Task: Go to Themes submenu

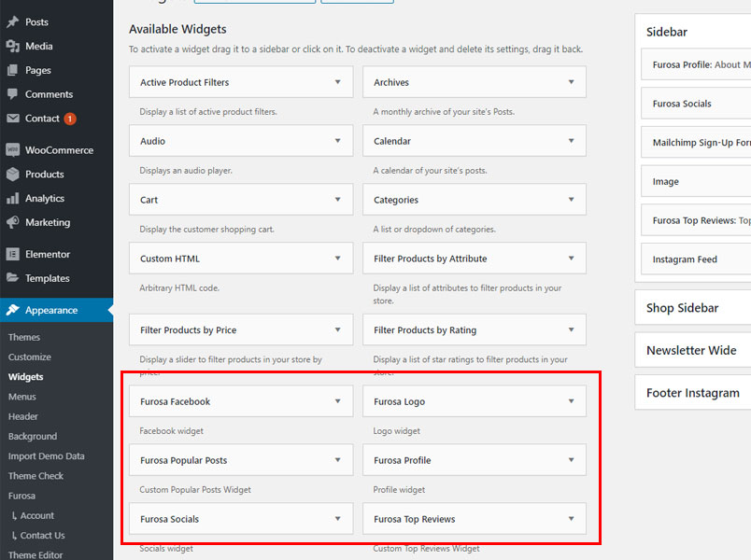Action: point(24,338)
